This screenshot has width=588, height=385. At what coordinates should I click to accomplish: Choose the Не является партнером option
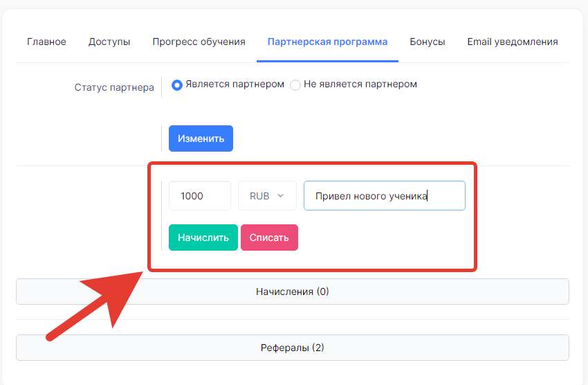[x=295, y=85]
